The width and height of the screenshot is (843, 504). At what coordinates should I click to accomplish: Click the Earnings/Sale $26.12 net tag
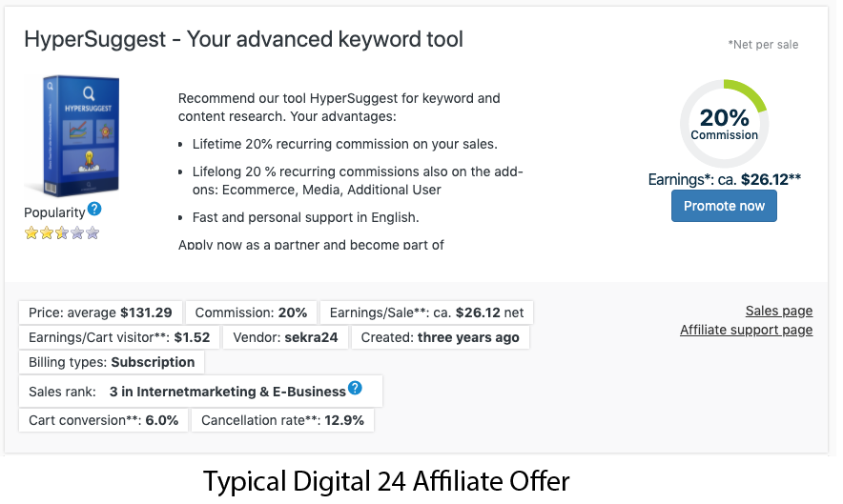click(426, 312)
